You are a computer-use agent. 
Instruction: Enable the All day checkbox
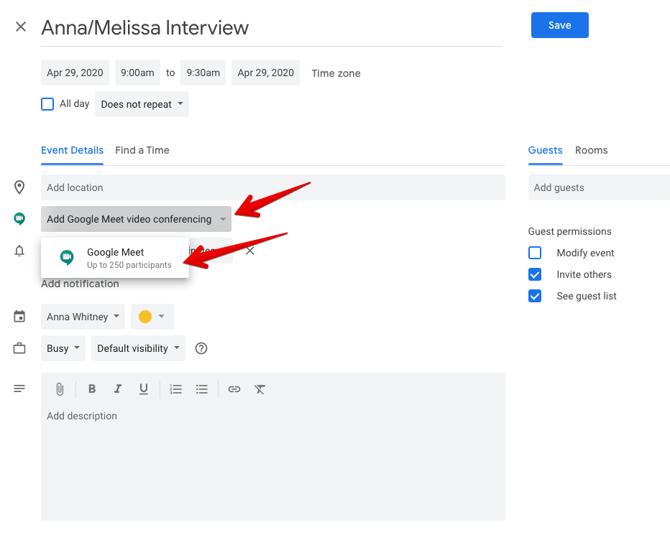(47, 104)
